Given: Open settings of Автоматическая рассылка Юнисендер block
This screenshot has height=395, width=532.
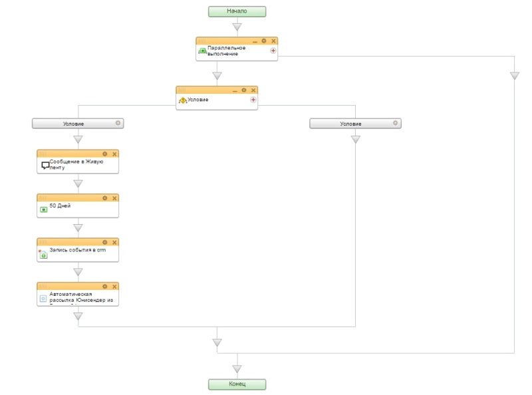Looking at the screenshot, I should (x=104, y=287).
